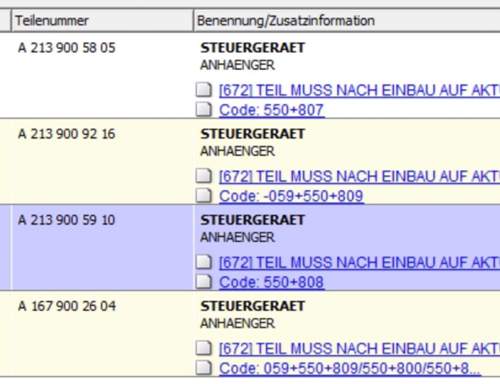The image size is (500, 384).
Task: Click note icon beside [672] link for A 167 900 26 04
Action: pos(204,348)
